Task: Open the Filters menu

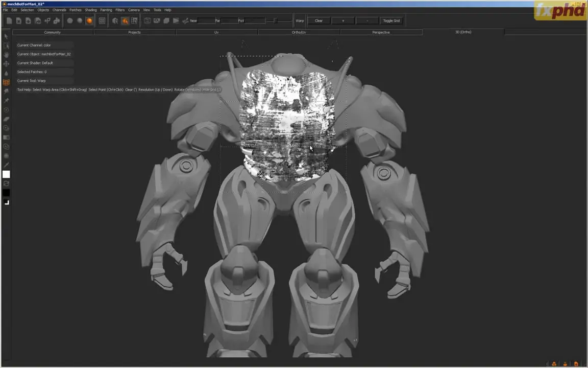Action: click(120, 10)
